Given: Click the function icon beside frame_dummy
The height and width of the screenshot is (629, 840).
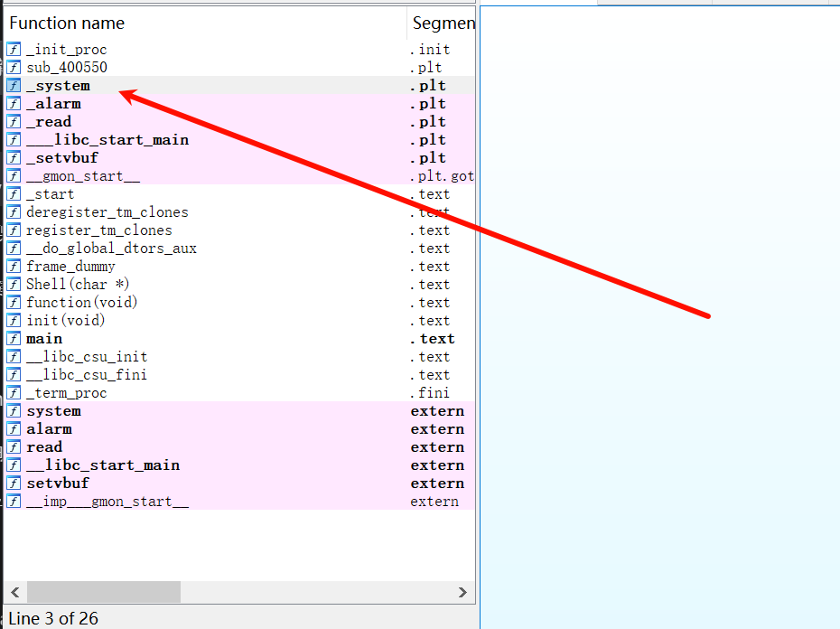Looking at the screenshot, I should point(14,267).
